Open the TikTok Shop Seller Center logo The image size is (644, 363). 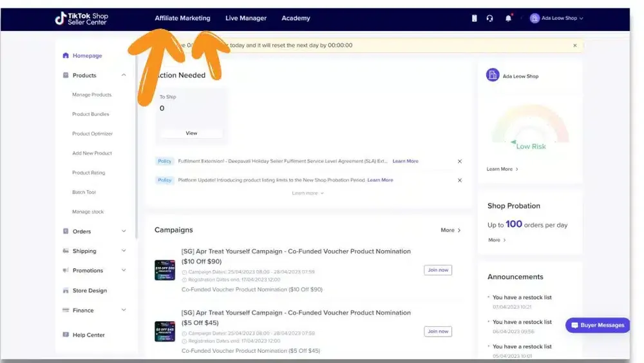(x=82, y=19)
